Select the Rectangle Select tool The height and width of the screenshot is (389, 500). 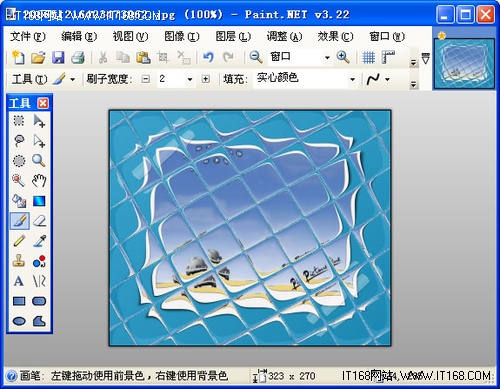pyautogui.click(x=19, y=120)
